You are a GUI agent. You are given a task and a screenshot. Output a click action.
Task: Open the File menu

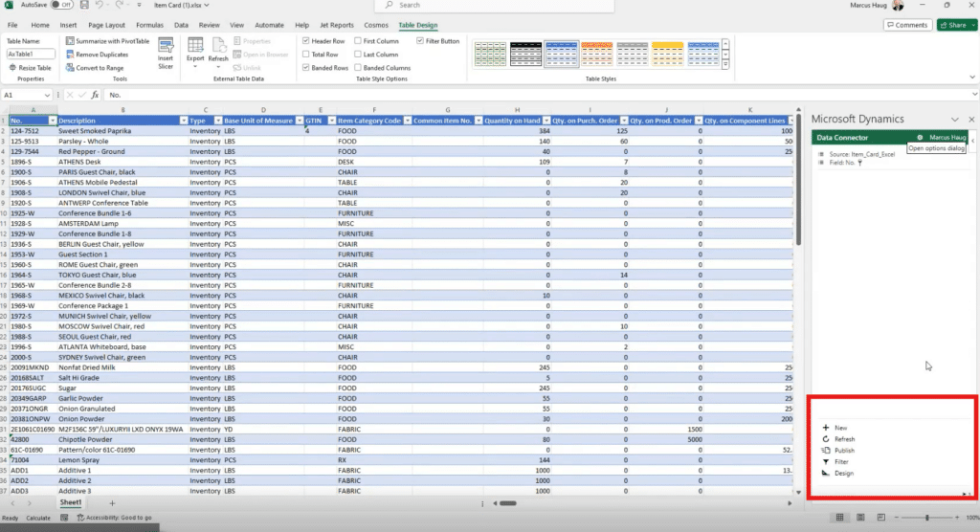point(12,25)
